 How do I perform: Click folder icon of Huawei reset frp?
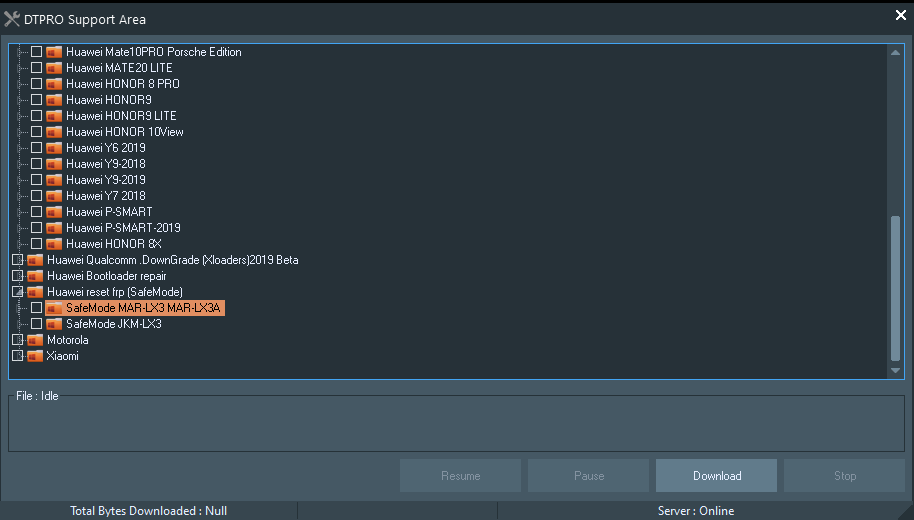pos(36,291)
